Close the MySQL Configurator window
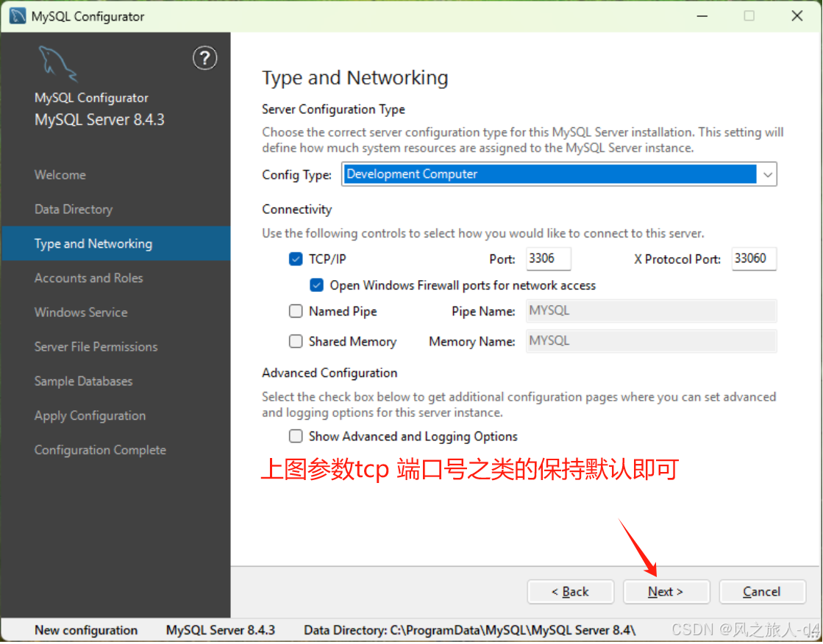The image size is (823, 644). (797, 15)
